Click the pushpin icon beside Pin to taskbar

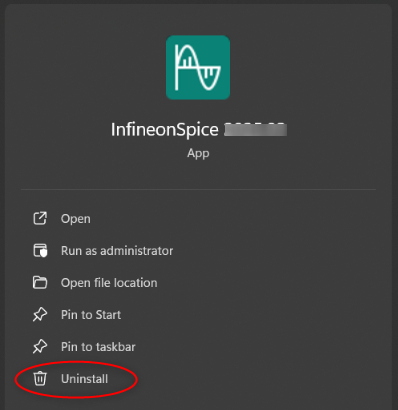(40, 347)
